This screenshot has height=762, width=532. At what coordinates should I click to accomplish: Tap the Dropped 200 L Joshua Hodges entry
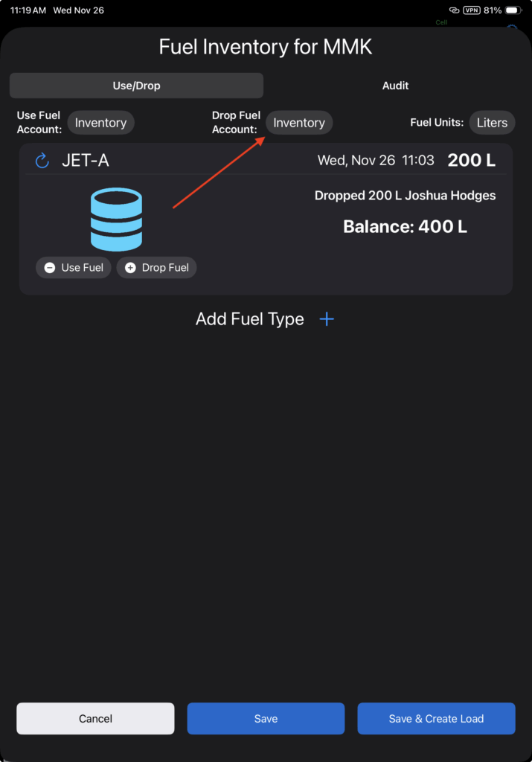coord(405,196)
